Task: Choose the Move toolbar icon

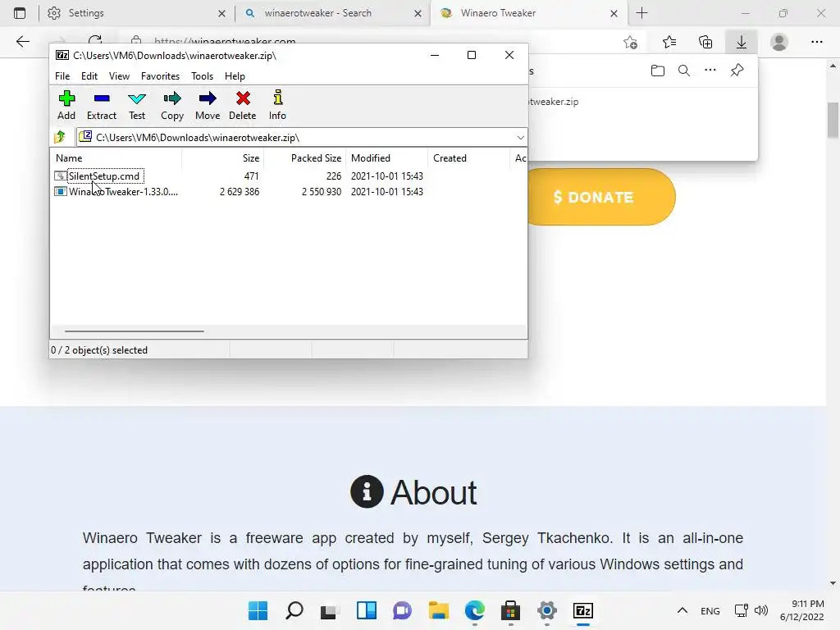Action: (x=208, y=105)
